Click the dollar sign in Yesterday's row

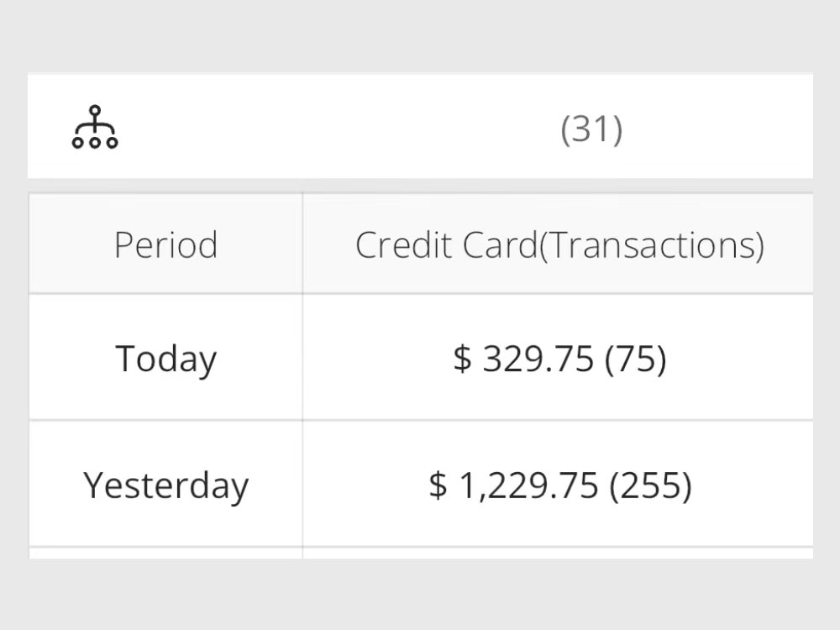[438, 486]
